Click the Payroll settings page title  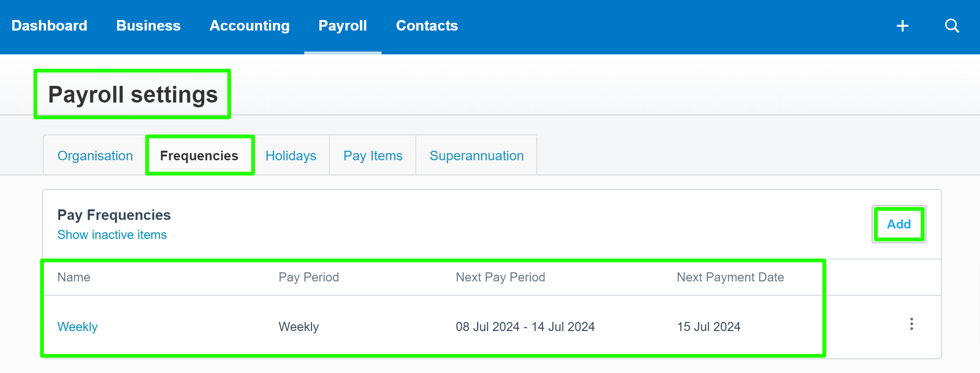click(x=133, y=94)
